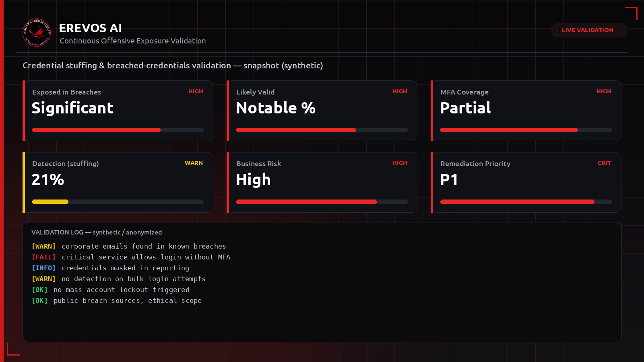Viewport: 644px width, 362px height.
Task: Click the HIGH tag on Business Risk
Action: [400, 163]
